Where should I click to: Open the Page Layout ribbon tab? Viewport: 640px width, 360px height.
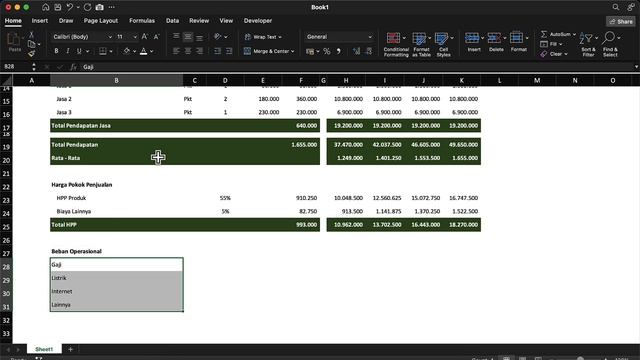[x=101, y=20]
